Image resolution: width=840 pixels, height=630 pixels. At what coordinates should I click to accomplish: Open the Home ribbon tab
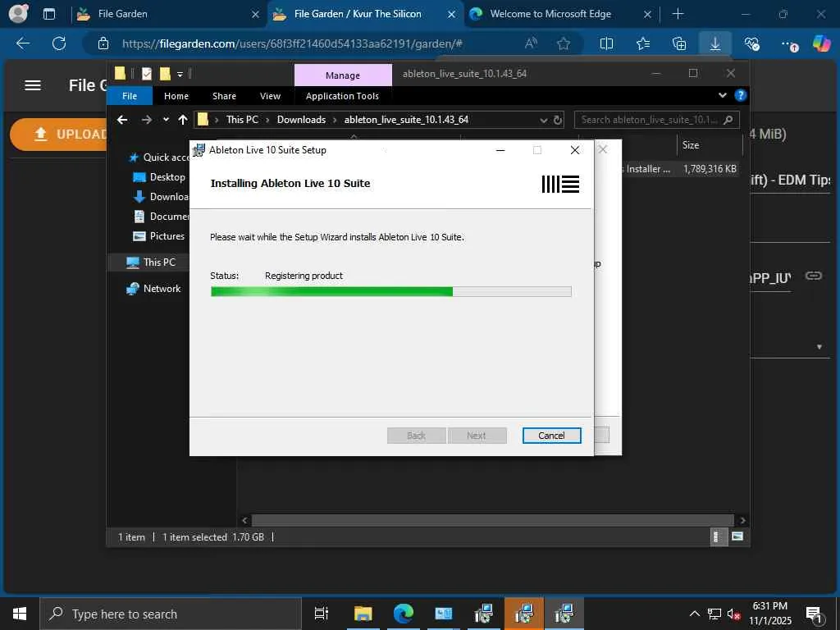(x=176, y=96)
